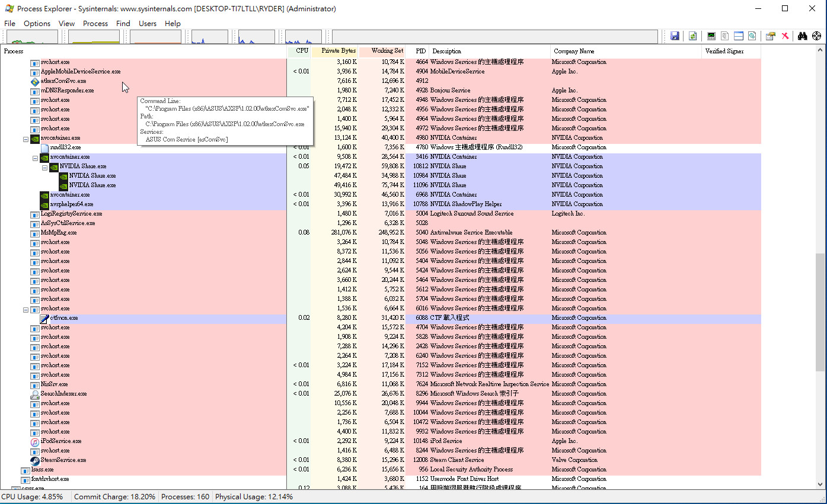Open the View menu
The image size is (827, 504).
point(66,24)
